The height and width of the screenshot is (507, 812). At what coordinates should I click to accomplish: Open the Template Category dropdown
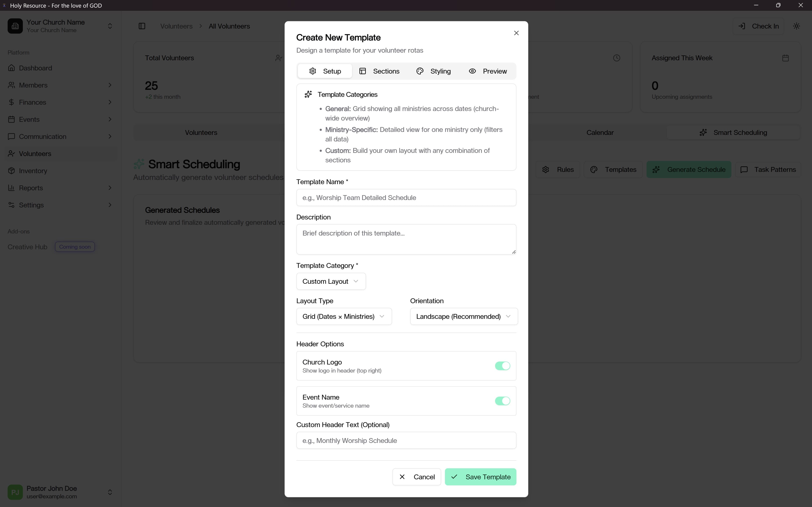[x=331, y=281]
